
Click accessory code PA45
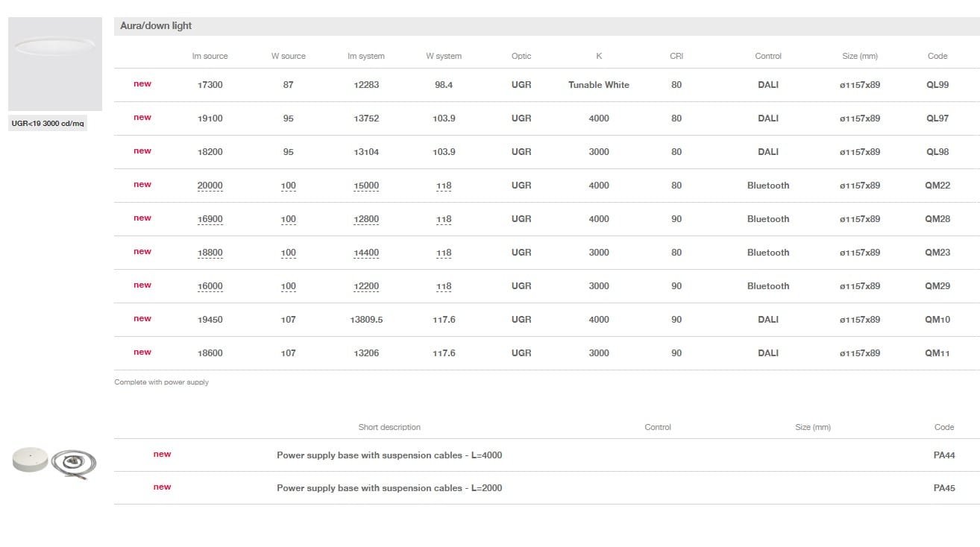click(943, 488)
